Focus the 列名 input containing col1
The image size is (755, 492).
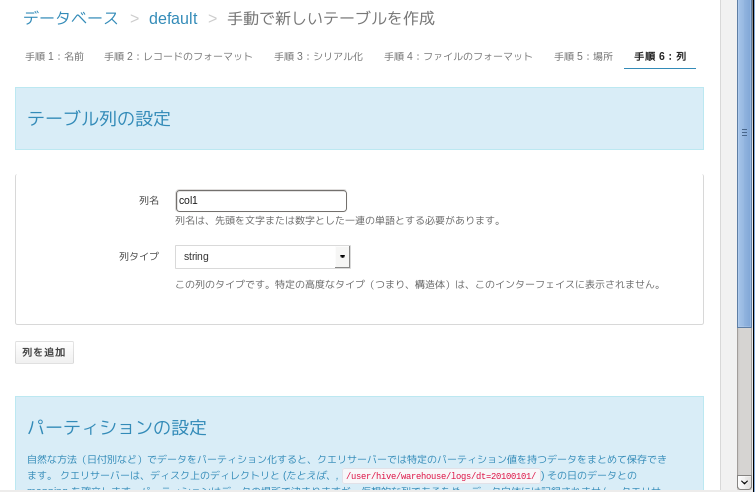(x=261, y=201)
